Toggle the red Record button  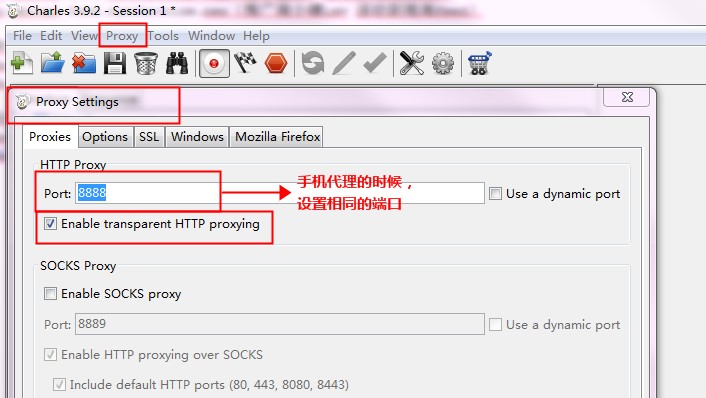click(x=214, y=63)
